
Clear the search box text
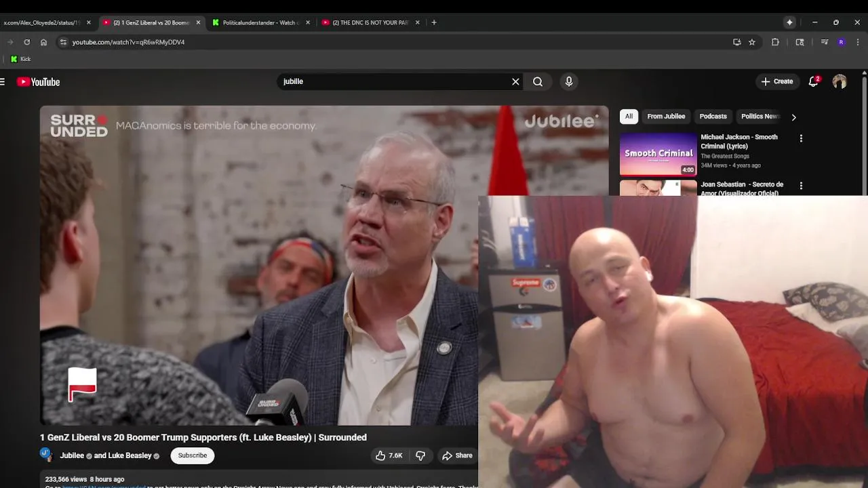tap(515, 81)
